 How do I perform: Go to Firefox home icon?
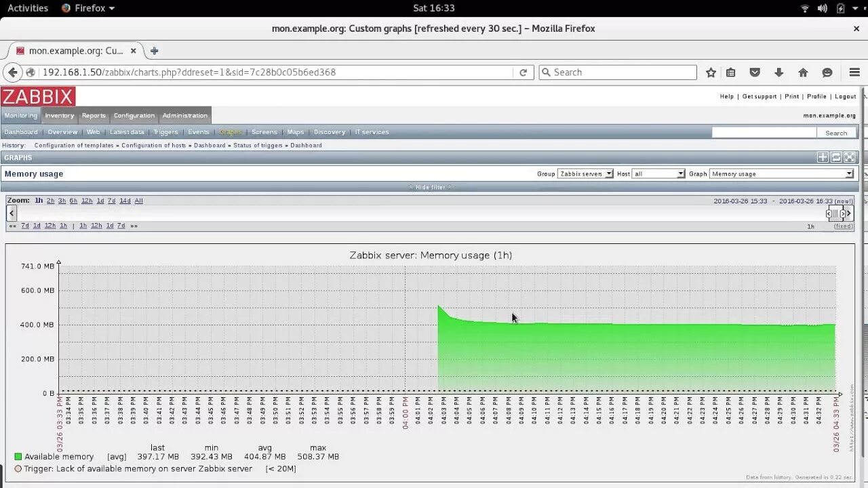tap(803, 73)
